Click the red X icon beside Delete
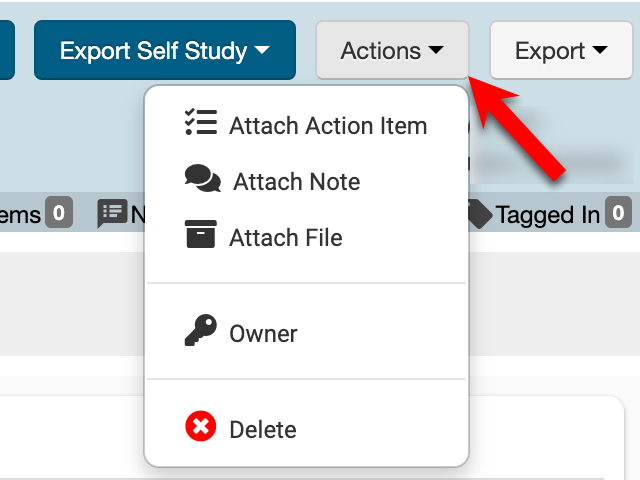The height and width of the screenshot is (480, 640). [201, 429]
